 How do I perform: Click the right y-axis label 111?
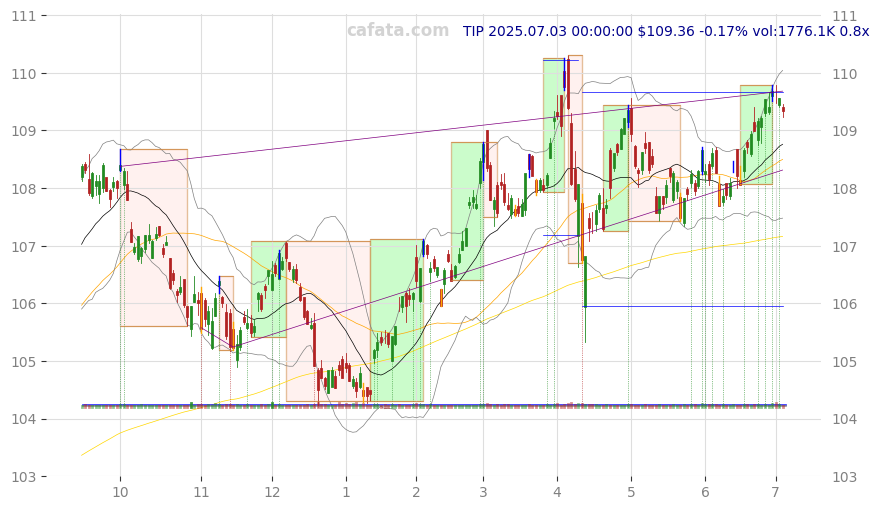(844, 16)
